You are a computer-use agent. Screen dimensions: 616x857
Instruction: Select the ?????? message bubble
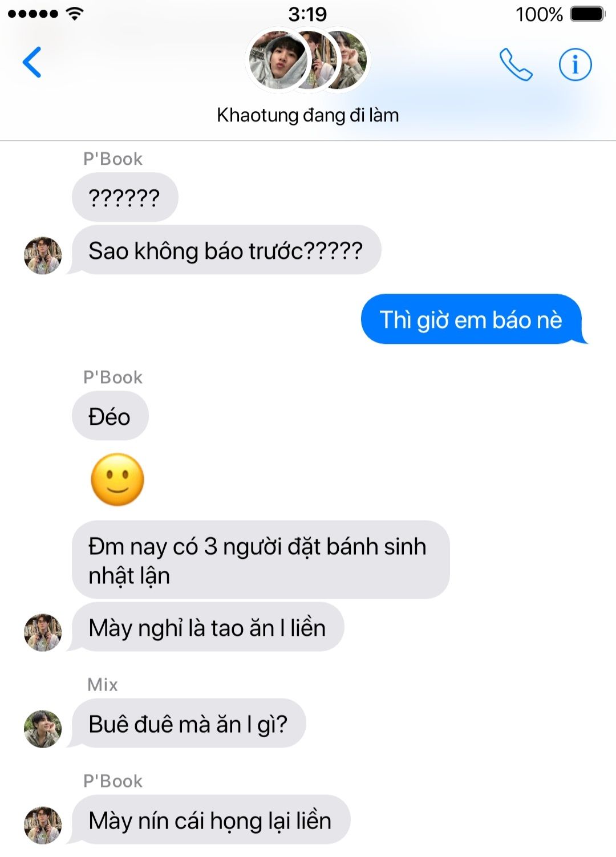[125, 197]
